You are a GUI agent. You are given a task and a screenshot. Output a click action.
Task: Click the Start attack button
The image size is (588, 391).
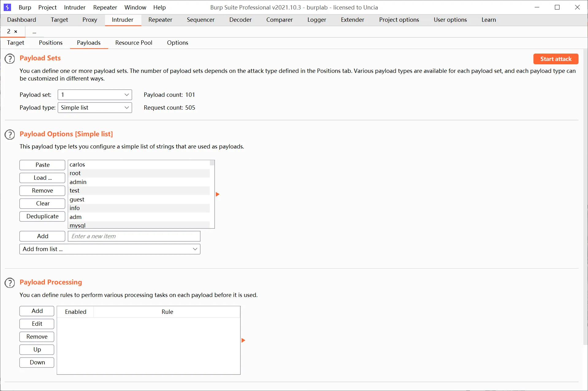556,59
